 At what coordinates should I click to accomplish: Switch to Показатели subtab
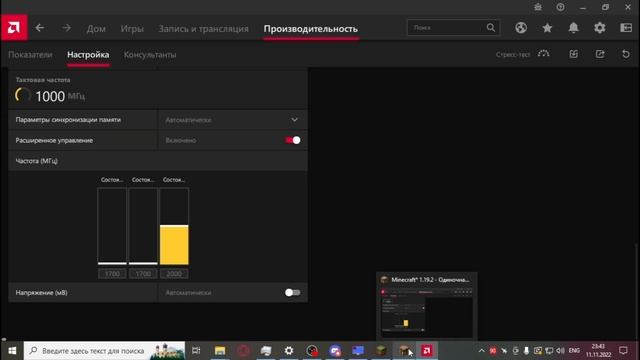(x=30, y=54)
